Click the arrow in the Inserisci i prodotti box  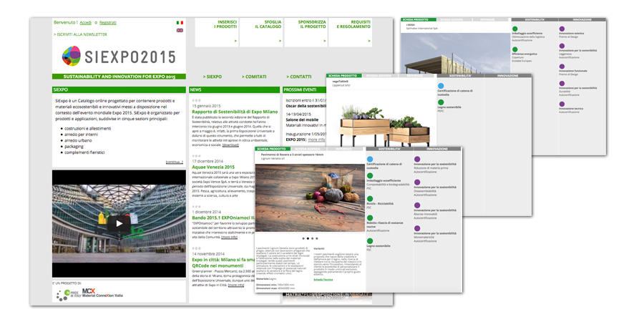tap(235, 41)
